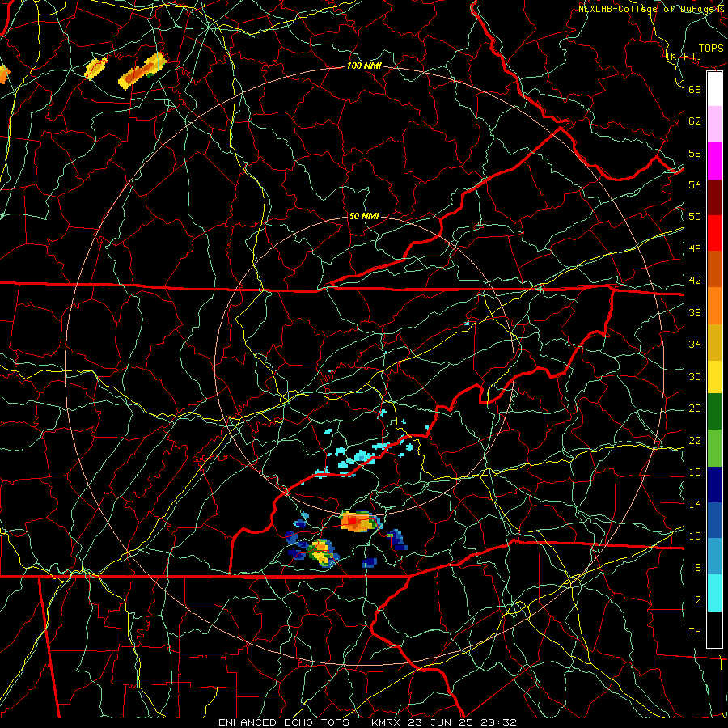Pick the navy blue legend swatch
Screen dimensions: 728x728
[714, 485]
